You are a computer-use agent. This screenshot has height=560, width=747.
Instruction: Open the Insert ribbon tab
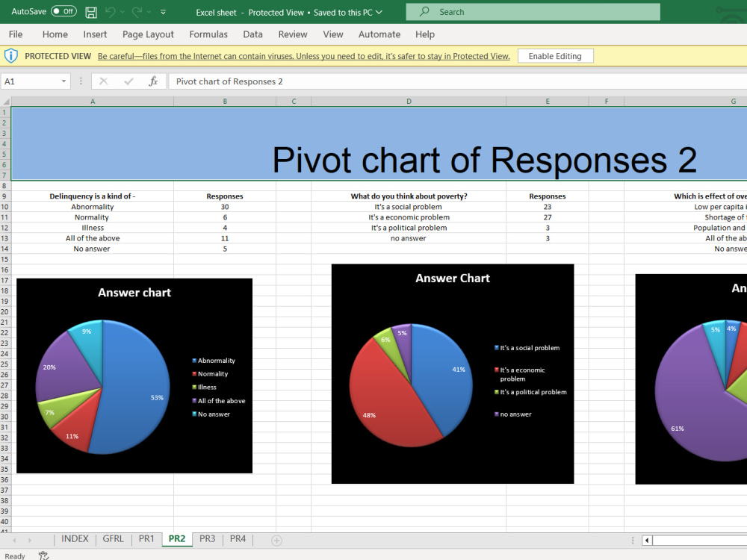95,34
